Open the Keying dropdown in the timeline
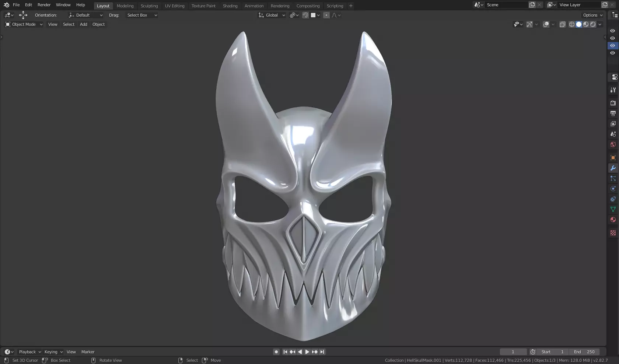619x364 pixels. coord(53,352)
